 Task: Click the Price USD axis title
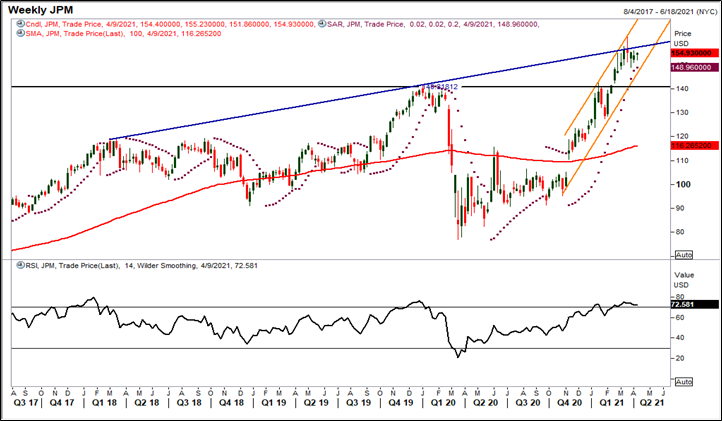[x=682, y=38]
